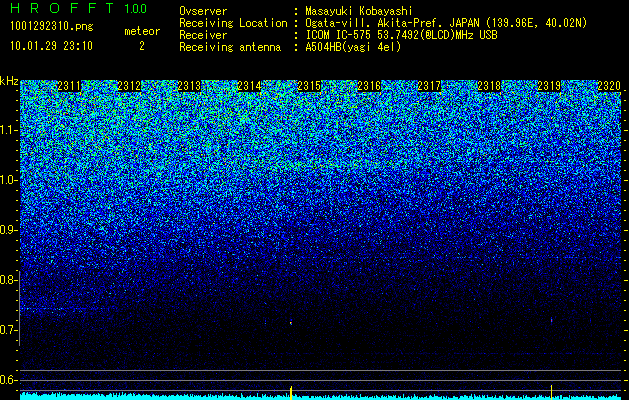
Task: Click the 2313 time marker
Action: point(189,86)
